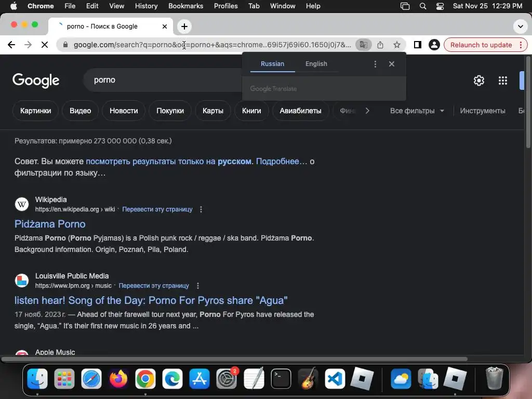Open the Apple menu
The height and width of the screenshot is (399, 532).
tap(14, 6)
